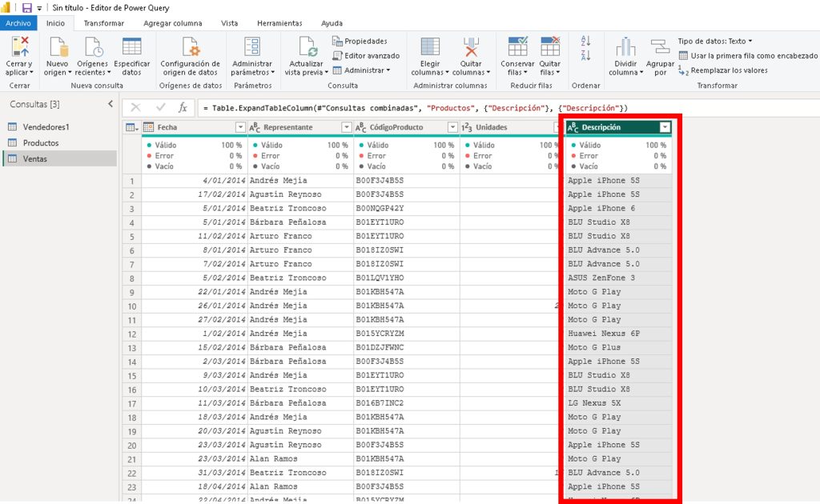The width and height of the screenshot is (820, 504).
Task: Open the Agregar columna tab
Action: pyautogui.click(x=172, y=23)
